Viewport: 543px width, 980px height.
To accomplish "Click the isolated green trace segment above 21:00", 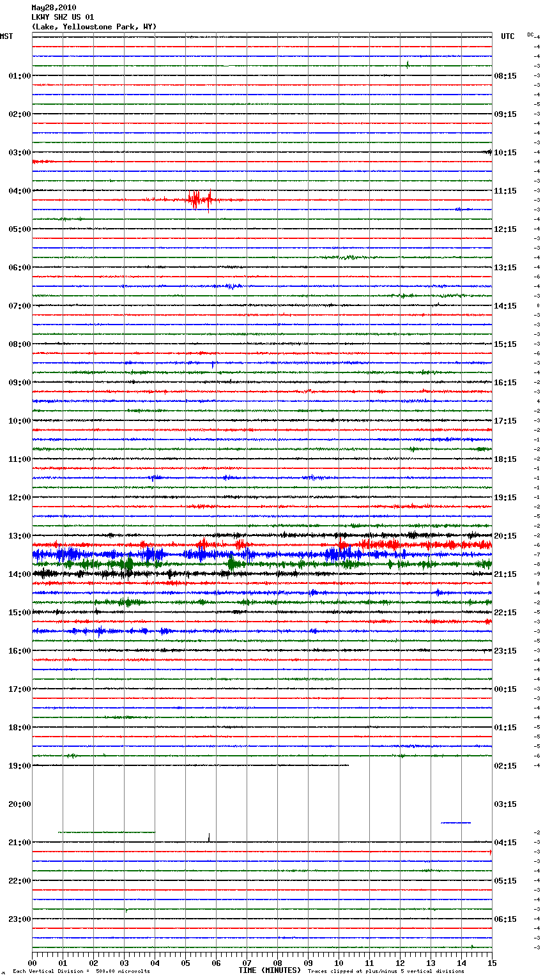I will (x=107, y=832).
